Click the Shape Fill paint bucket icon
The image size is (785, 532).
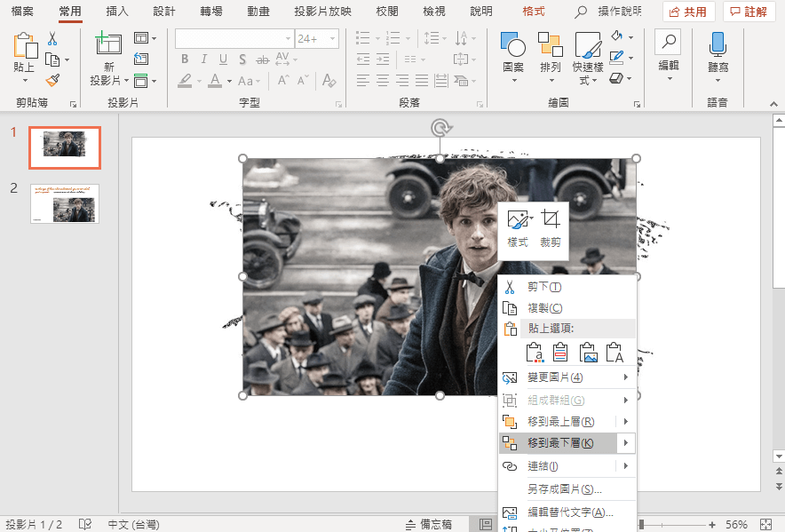tap(617, 36)
